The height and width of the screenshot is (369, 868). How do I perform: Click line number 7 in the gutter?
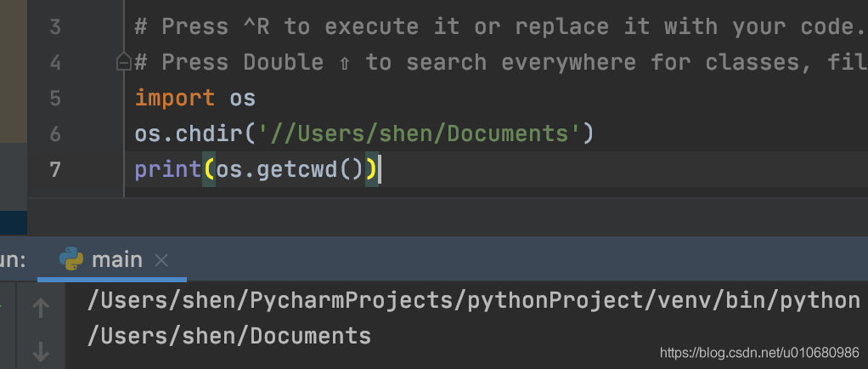[x=55, y=169]
